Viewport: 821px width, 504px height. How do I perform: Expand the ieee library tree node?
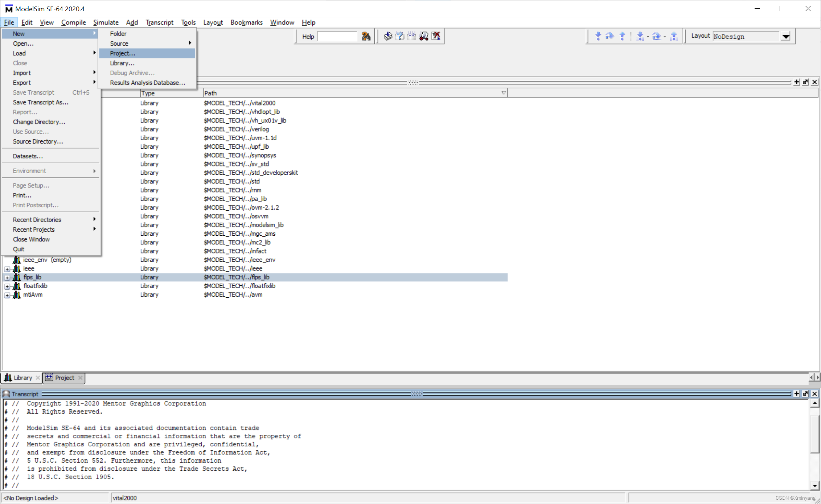pyautogui.click(x=7, y=269)
